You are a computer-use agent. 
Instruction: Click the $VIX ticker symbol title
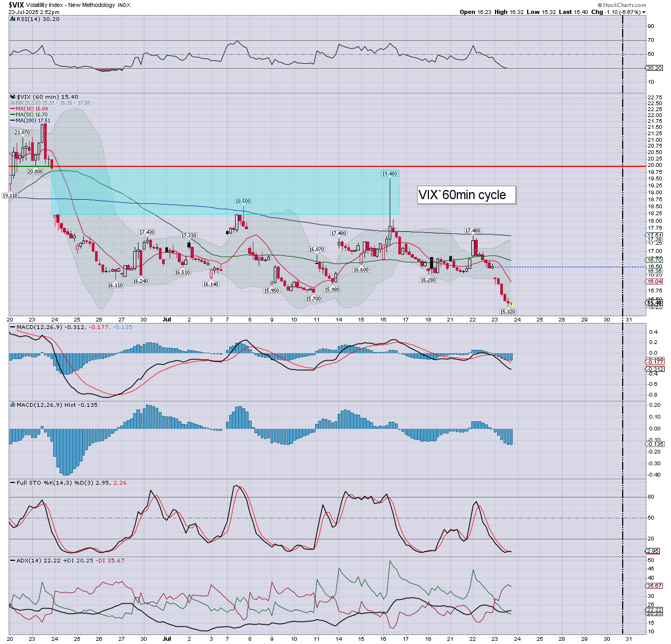pos(16,5)
